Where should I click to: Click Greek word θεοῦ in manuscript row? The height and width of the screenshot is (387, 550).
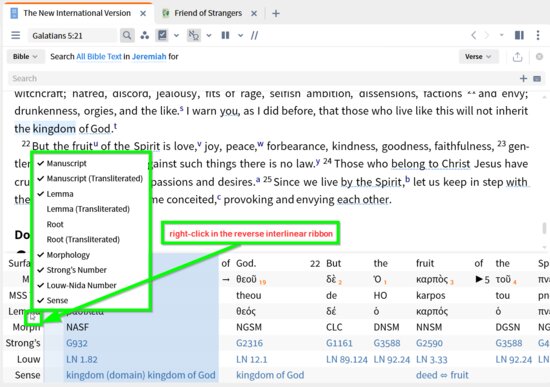(247, 280)
